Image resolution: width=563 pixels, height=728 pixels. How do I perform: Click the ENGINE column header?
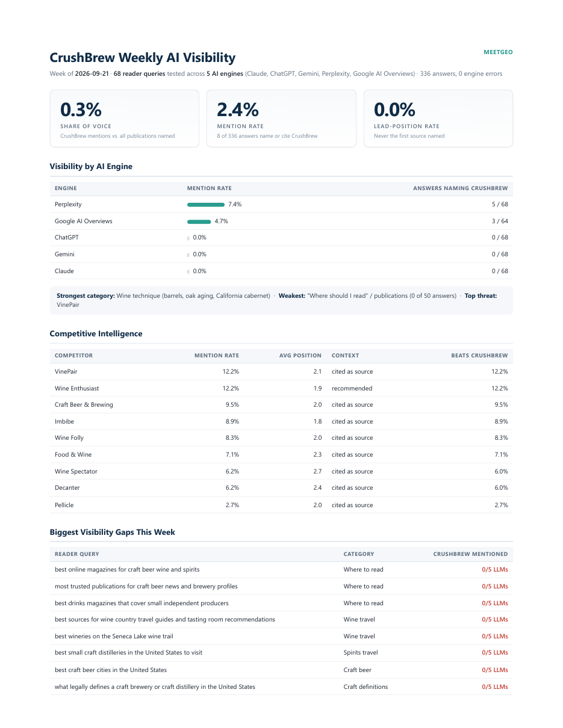[66, 188]
